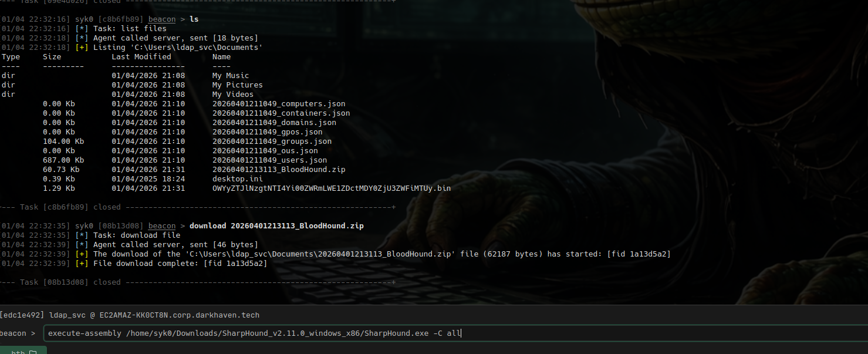Click the beacon command input field
Image resolution: width=868 pixels, height=354 pixels.
click(x=455, y=333)
